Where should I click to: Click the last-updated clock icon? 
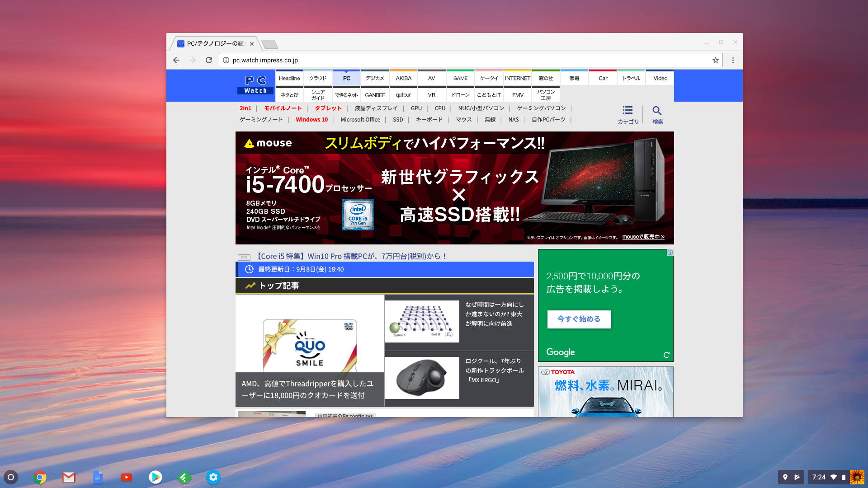pyautogui.click(x=249, y=269)
